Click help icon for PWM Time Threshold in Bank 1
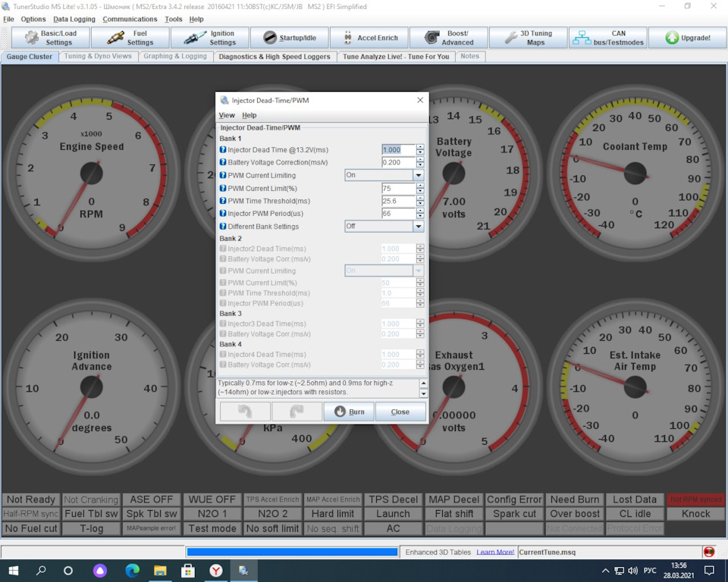This screenshot has height=582, width=728. pos(223,201)
